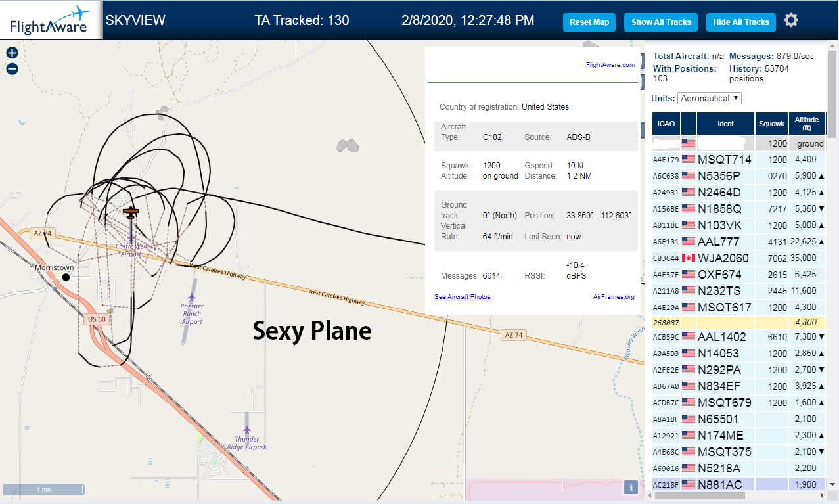Select flight AAL777 in list
The height and width of the screenshot is (504, 839).
click(739, 241)
